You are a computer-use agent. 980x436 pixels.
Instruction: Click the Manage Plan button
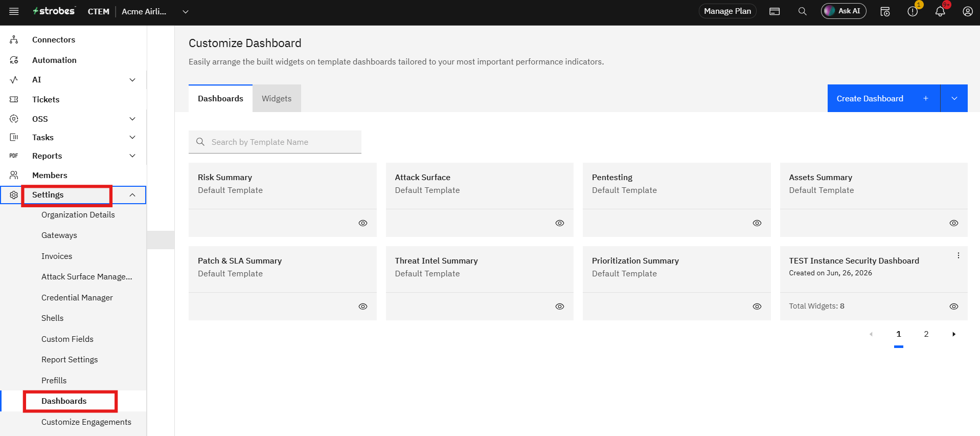click(727, 11)
